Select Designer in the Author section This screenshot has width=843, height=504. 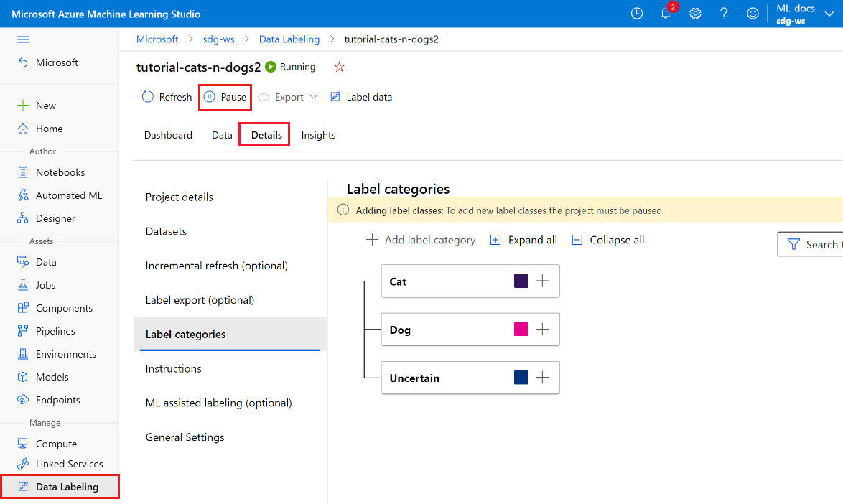point(55,218)
